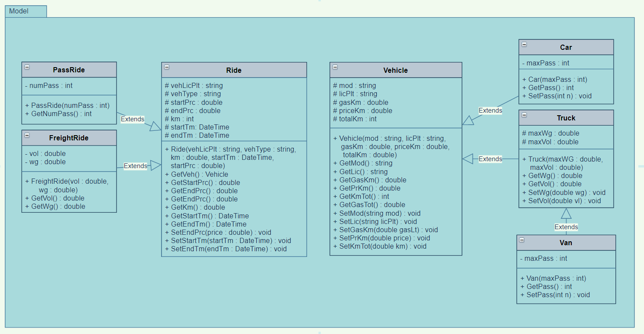
Task: Select '+ GetStartPrc() : double' method
Action: [x=202, y=182]
